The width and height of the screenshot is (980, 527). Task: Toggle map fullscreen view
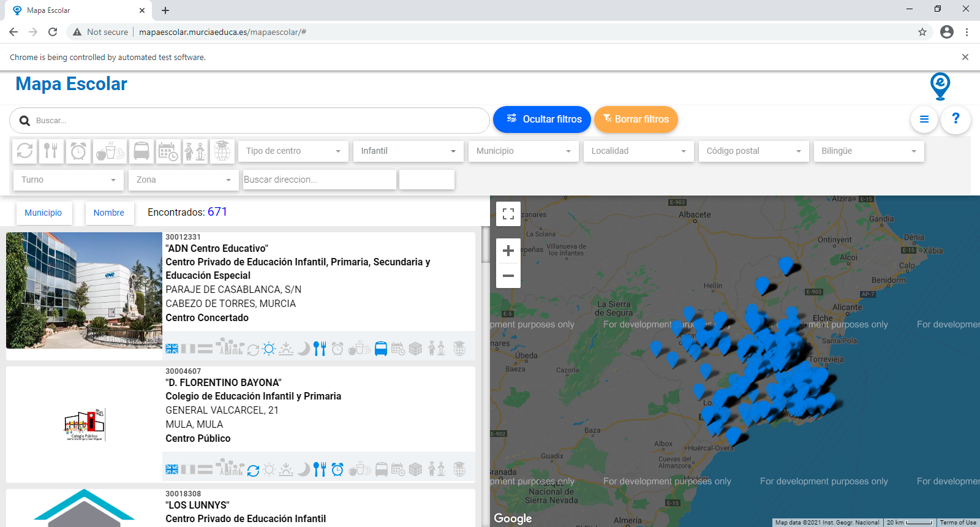pyautogui.click(x=508, y=214)
